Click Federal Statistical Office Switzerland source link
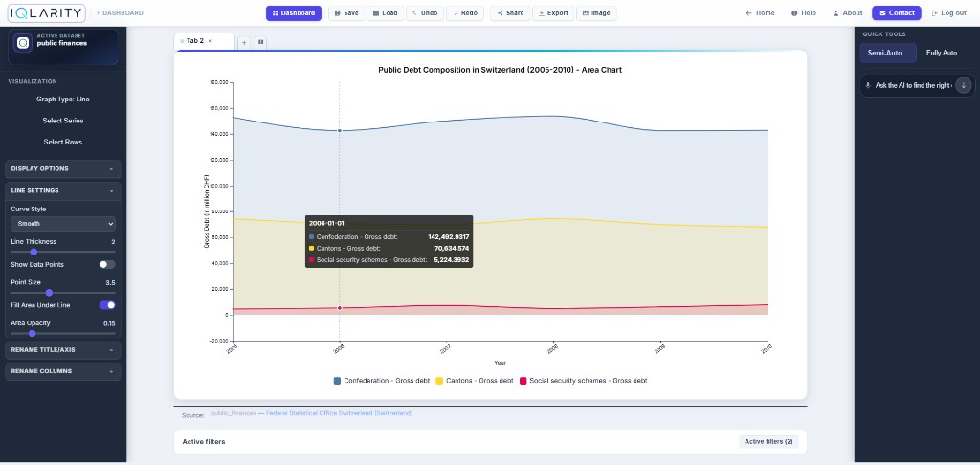 coord(340,413)
